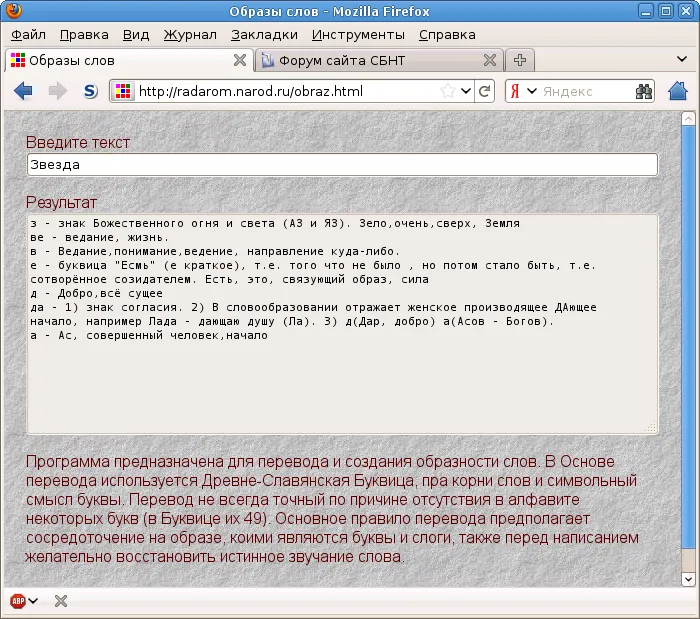The height and width of the screenshot is (619, 700).
Task: Click the Back navigation arrow
Action: pyautogui.click(x=24, y=92)
